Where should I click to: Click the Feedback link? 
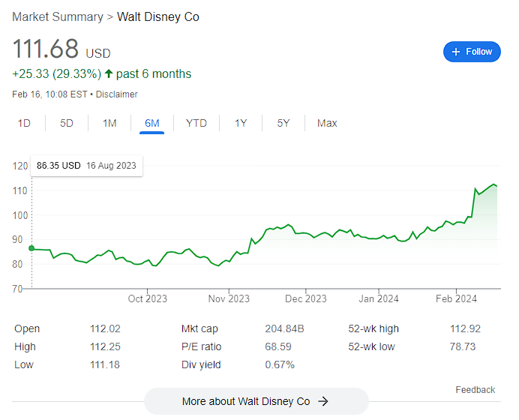(x=475, y=390)
